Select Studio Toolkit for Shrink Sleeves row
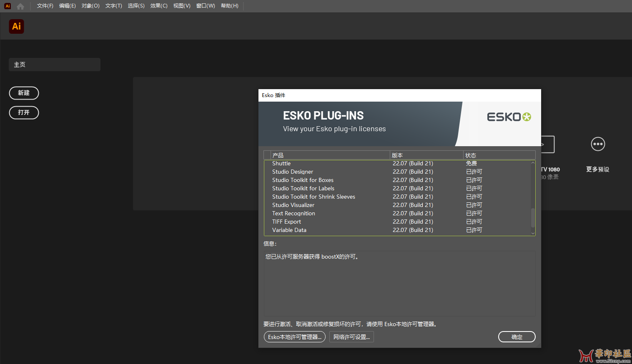632x364 pixels. 397,197
